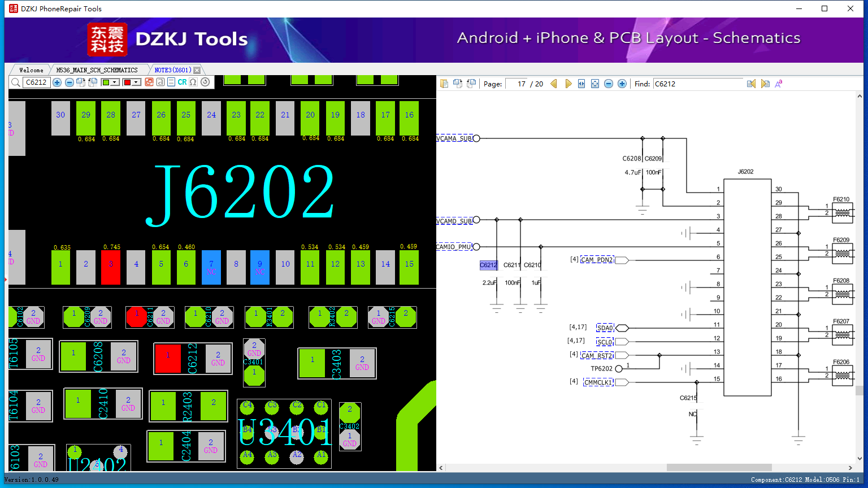Click the red color swatch

(x=127, y=82)
